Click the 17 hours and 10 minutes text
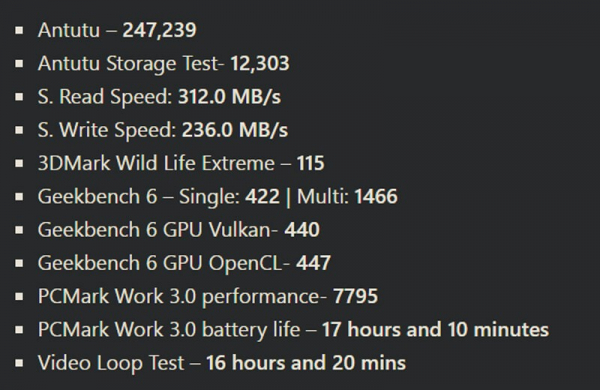Screen dimensions: 600x390 coord(435,330)
